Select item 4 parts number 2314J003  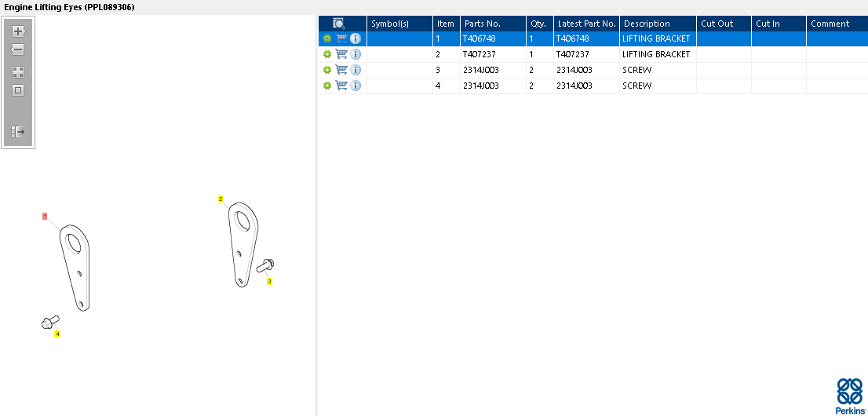tap(493, 86)
